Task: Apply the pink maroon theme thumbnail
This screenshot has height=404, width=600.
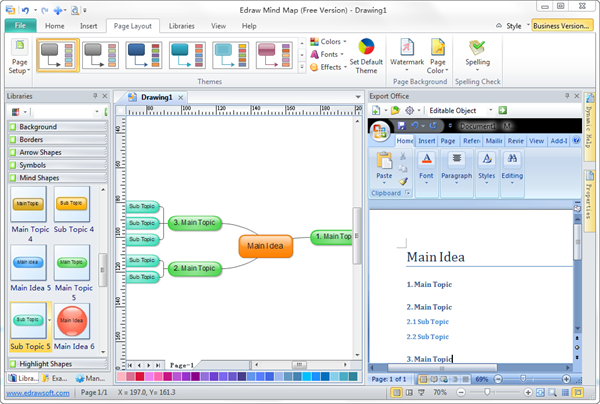Action: pyautogui.click(x=274, y=55)
